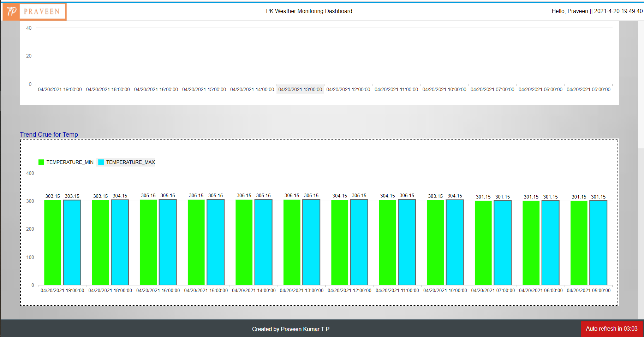The width and height of the screenshot is (644, 337).
Task: Click 04/20/2021 05:00:00 label in upper chart
Action: pos(589,89)
